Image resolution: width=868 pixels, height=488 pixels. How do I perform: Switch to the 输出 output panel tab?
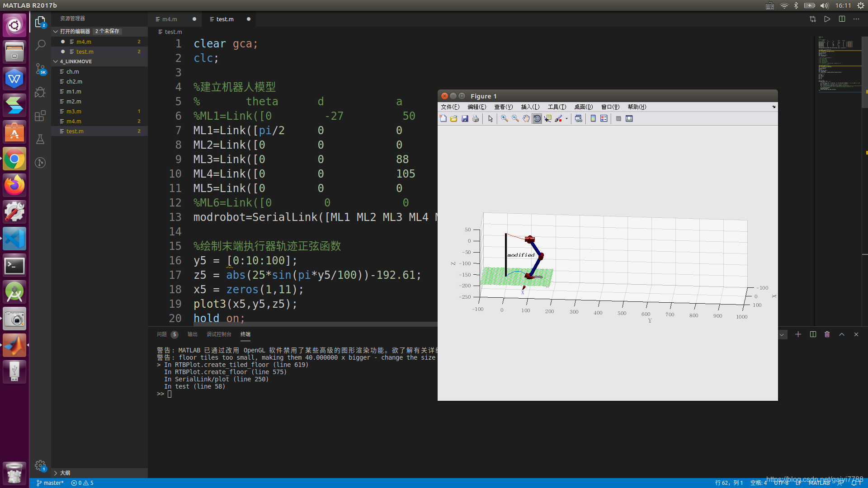(x=193, y=334)
